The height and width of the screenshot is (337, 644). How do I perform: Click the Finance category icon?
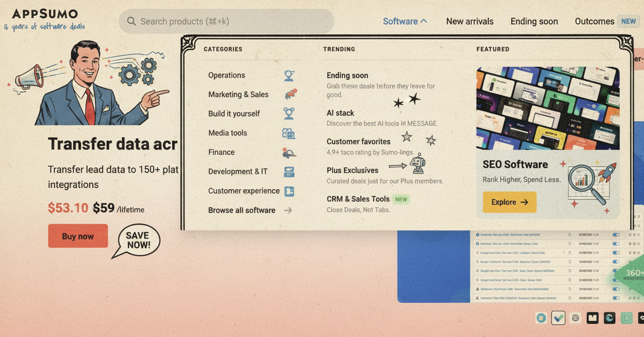[289, 152]
